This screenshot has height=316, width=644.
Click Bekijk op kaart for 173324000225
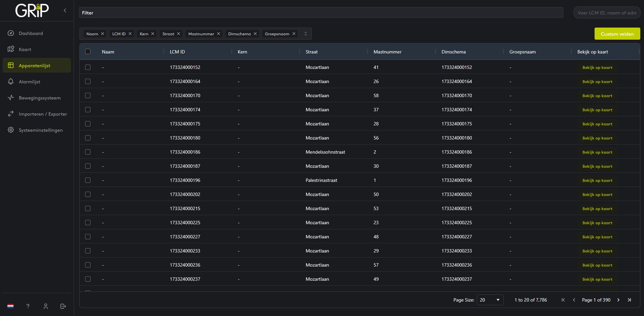[x=597, y=223]
